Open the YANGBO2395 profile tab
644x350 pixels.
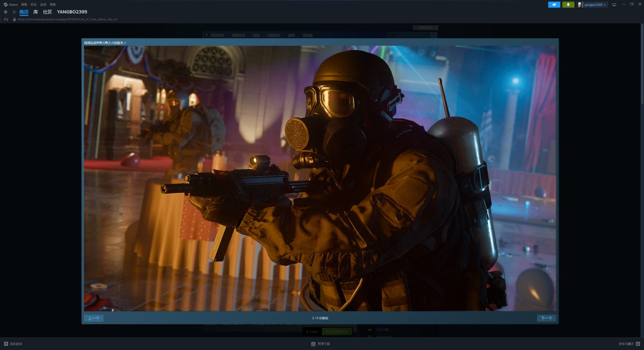[x=72, y=12]
